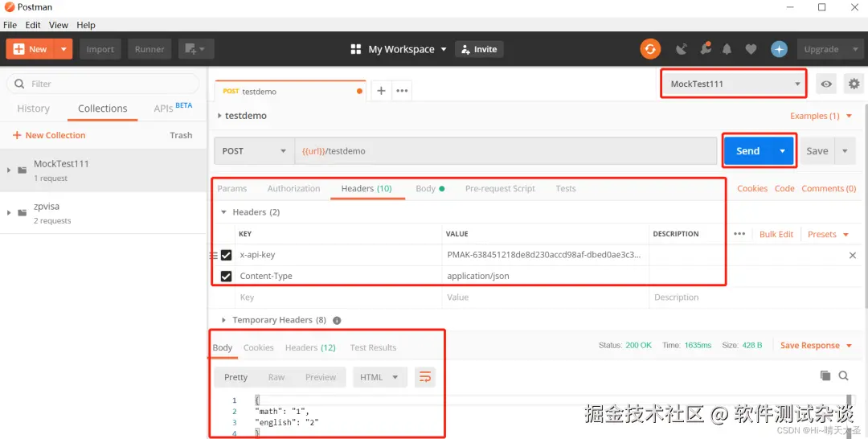Viewport: 868px width, 439px height.
Task: Open the Tests tab
Action: tap(566, 189)
